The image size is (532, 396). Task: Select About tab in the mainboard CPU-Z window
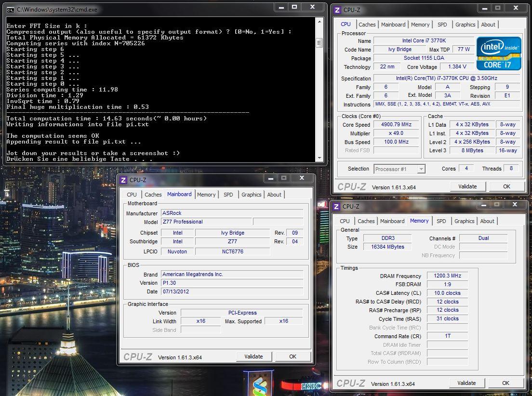274,195
